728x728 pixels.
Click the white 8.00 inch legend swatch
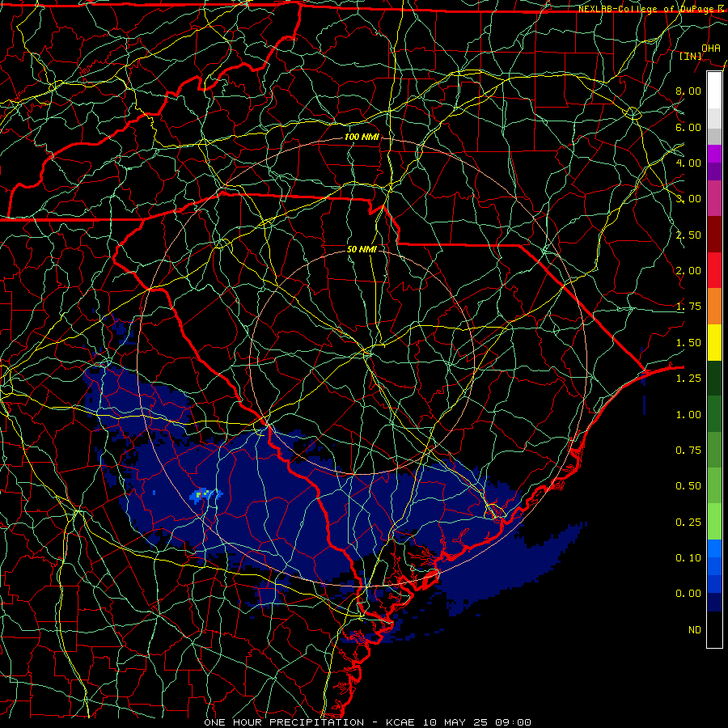tap(714, 91)
